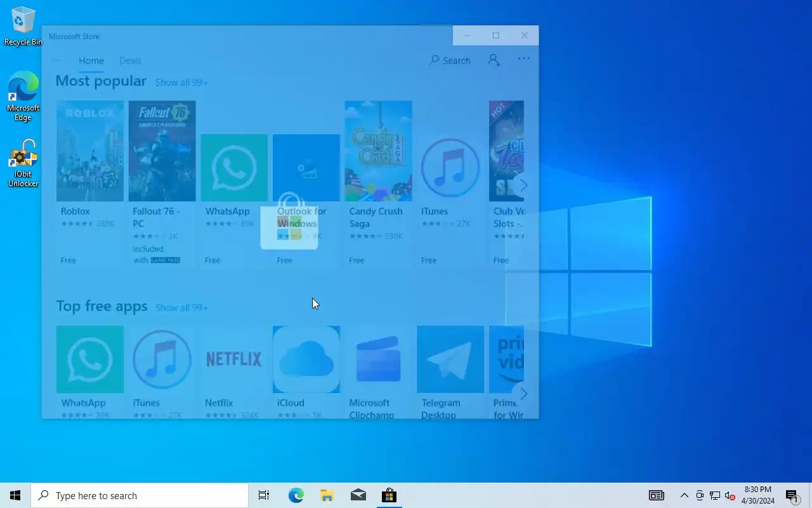Open the Mail app from the taskbar
812x508 pixels.
click(x=358, y=495)
